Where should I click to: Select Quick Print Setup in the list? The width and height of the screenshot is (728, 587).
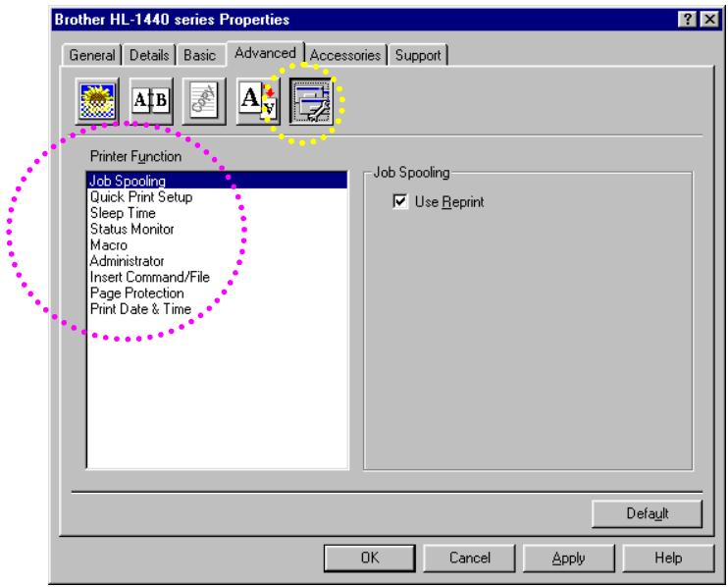tap(217, 197)
